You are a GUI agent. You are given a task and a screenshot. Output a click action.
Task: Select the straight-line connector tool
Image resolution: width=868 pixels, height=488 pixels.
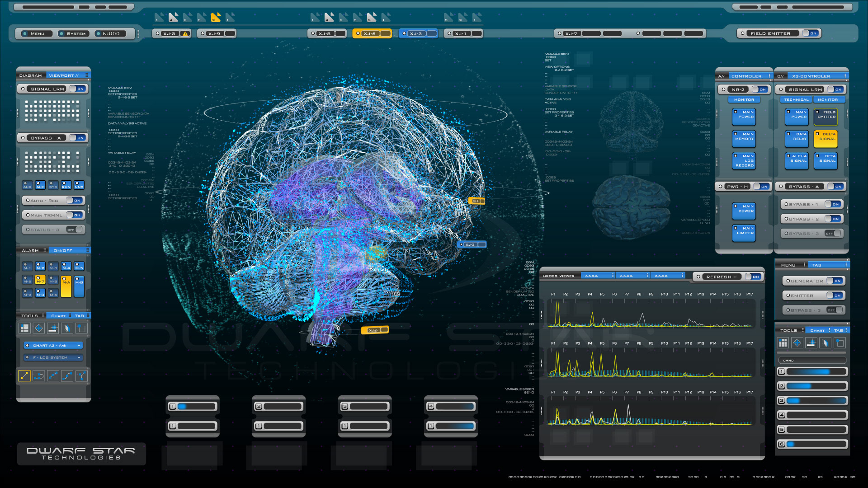tap(24, 375)
